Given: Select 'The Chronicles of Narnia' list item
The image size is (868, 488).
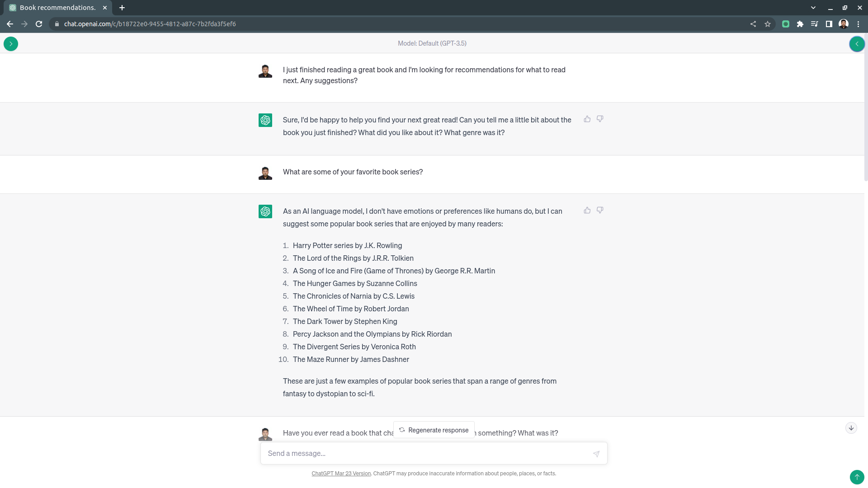Looking at the screenshot, I should click(354, 296).
